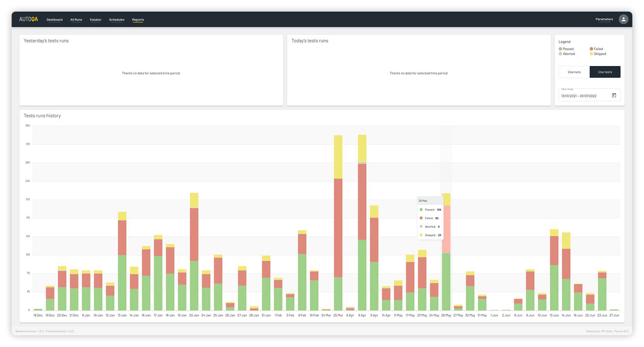Switch to Use runs mode

[x=574, y=72]
